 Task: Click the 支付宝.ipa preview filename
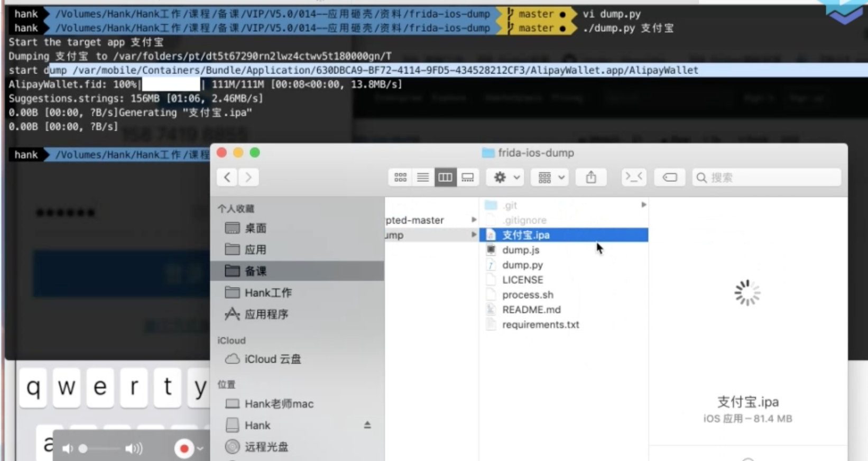[747, 402]
